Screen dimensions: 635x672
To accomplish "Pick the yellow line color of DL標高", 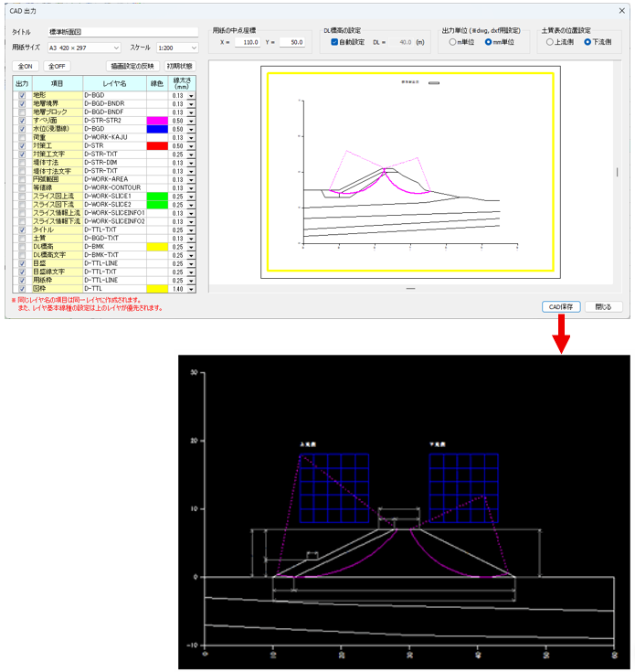I will coord(157,247).
